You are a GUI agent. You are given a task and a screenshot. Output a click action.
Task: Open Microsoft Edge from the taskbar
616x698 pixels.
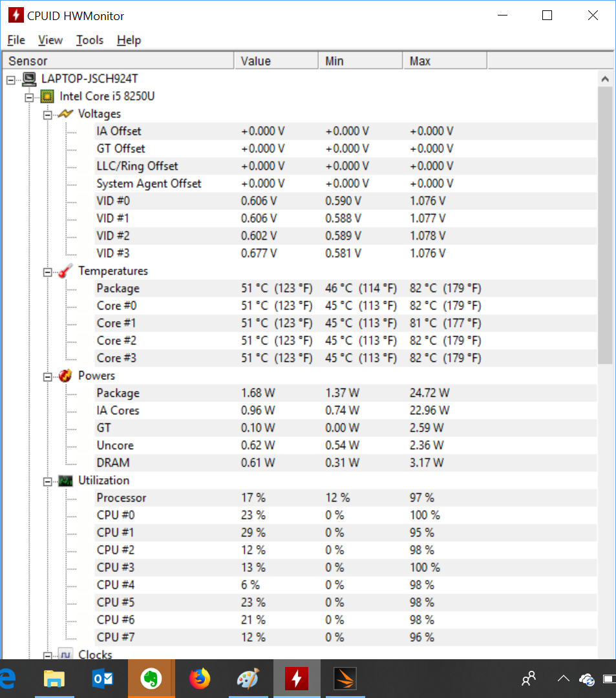tap(8, 679)
